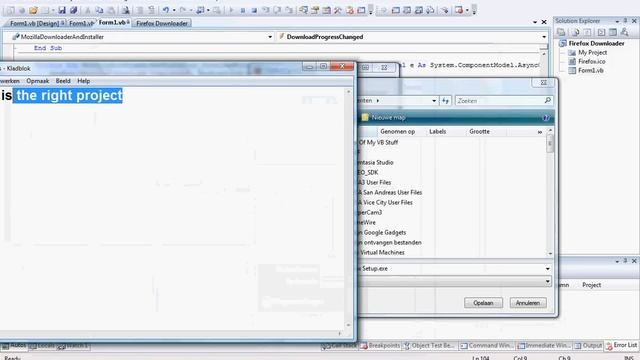Switch to Breakpoints tab

380,345
